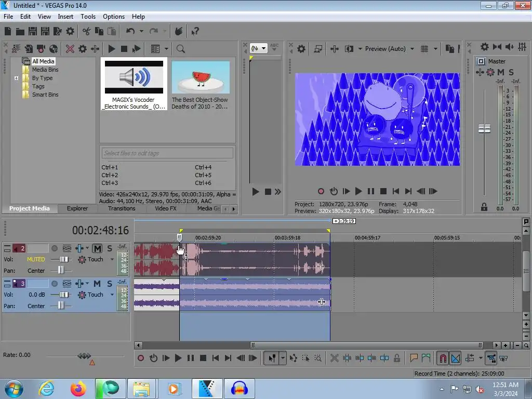Select the All Media bin
Viewport: 532px width, 399px height.
click(x=43, y=61)
